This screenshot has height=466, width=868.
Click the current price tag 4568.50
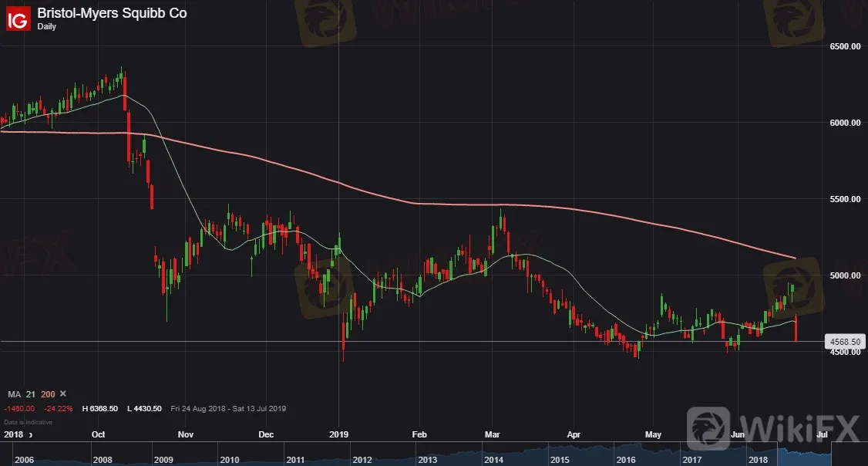click(844, 341)
